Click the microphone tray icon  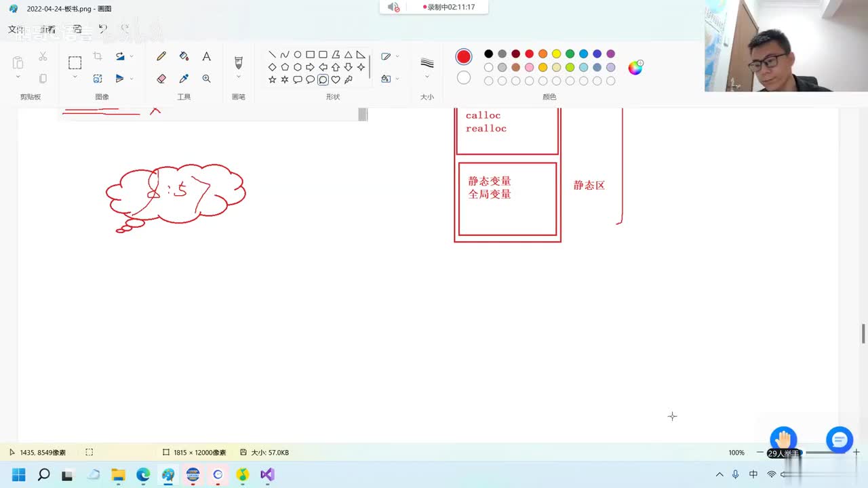[x=736, y=474]
